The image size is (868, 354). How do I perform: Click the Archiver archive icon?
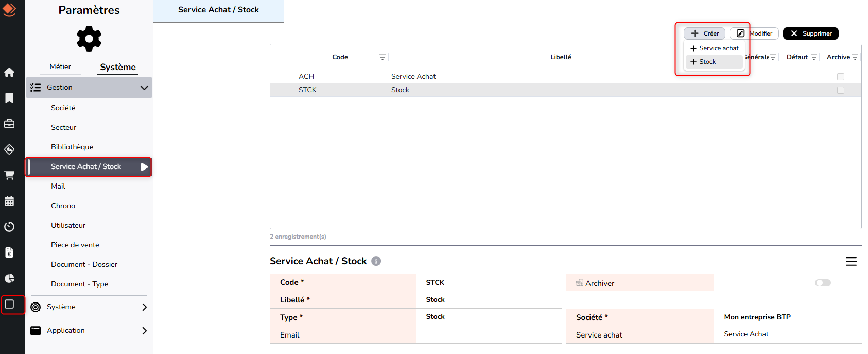[580, 282]
